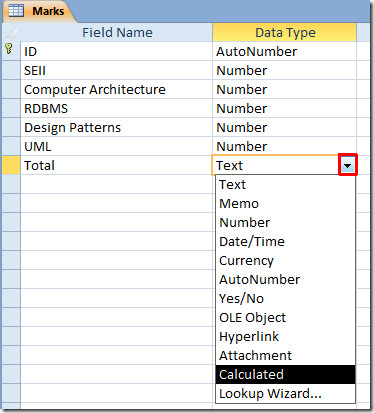Pick AutoNumber in the dropdown list
The width and height of the screenshot is (374, 413).
pos(285,279)
